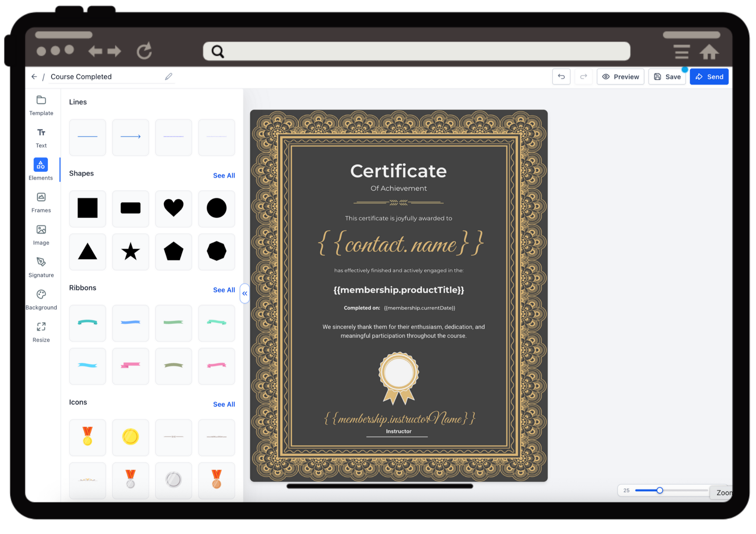Image resolution: width=756 pixels, height=534 pixels.
Task: Expand Shapes with See All
Action: pos(224,175)
